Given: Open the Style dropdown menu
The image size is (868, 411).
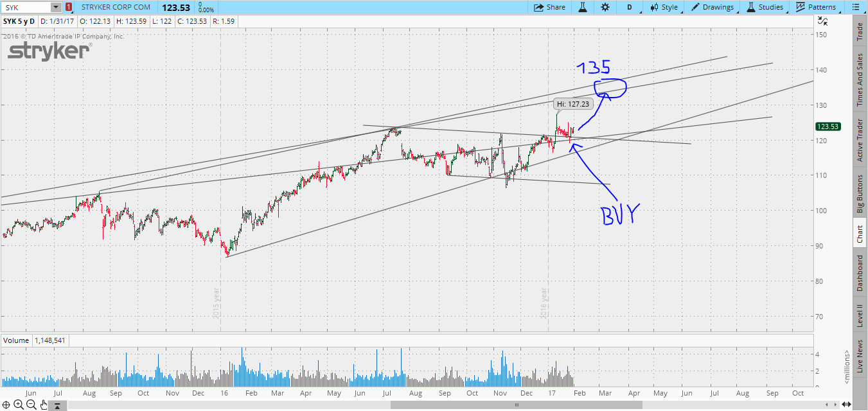Looking at the screenshot, I should tap(664, 7).
